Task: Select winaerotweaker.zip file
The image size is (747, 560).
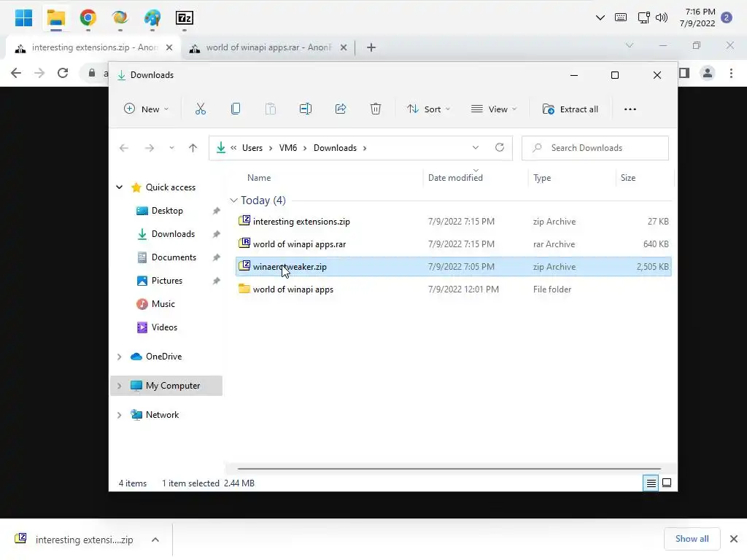Action: click(x=453, y=267)
